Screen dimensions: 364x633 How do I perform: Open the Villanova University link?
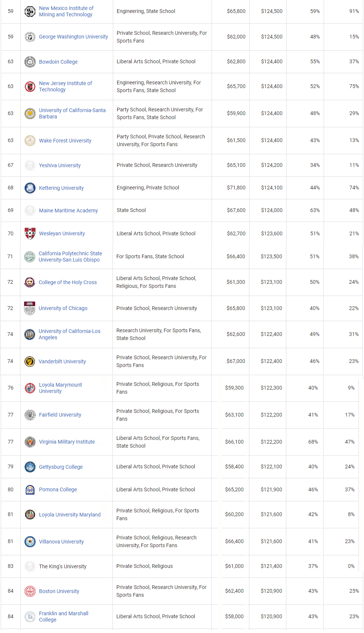point(61,542)
